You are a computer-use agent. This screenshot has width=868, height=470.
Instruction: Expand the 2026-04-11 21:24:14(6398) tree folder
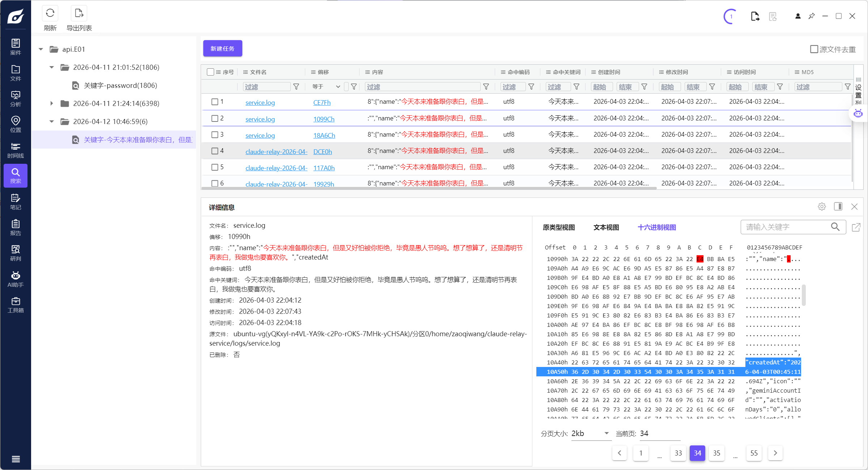pyautogui.click(x=52, y=103)
